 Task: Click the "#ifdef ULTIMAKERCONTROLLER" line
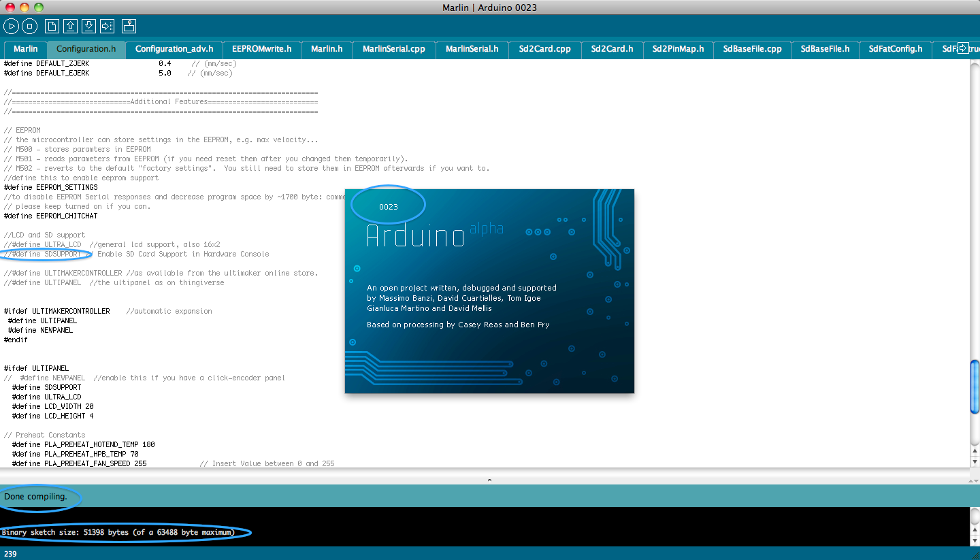click(108, 311)
